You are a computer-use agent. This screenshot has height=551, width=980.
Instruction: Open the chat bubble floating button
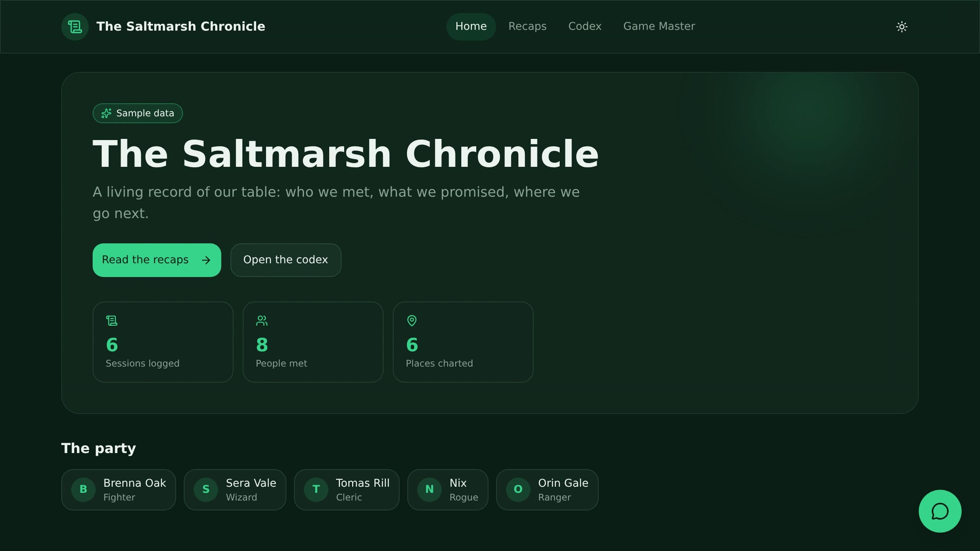(x=940, y=511)
